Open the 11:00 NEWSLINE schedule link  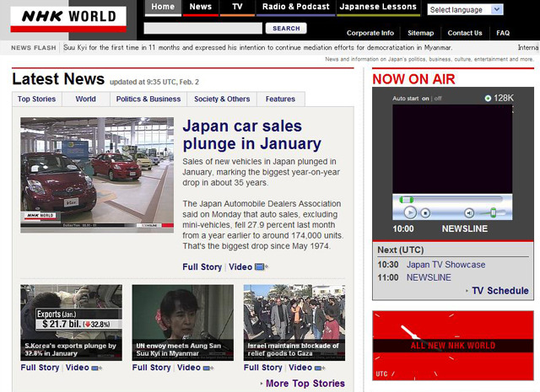coord(429,277)
